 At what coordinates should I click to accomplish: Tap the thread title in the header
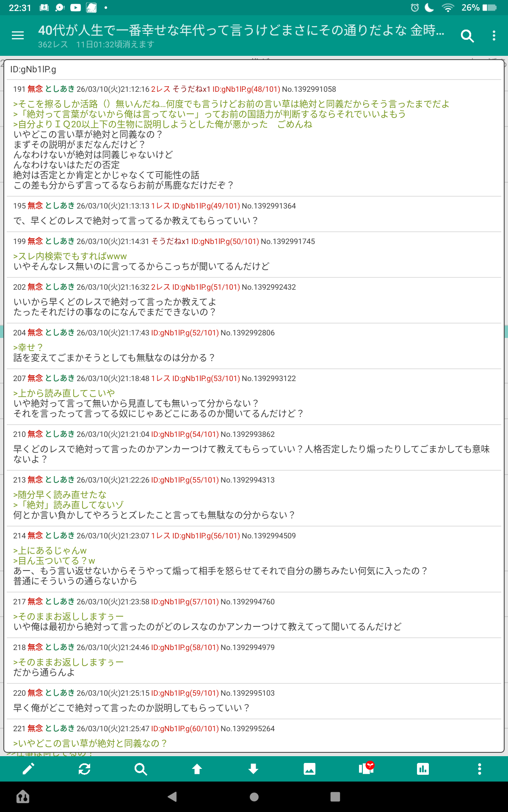(x=241, y=30)
